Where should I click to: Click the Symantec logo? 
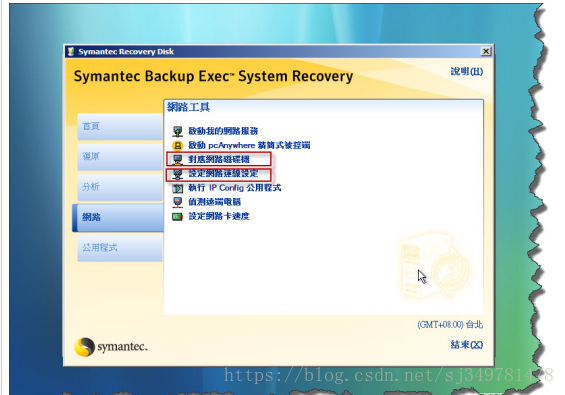coord(111,347)
